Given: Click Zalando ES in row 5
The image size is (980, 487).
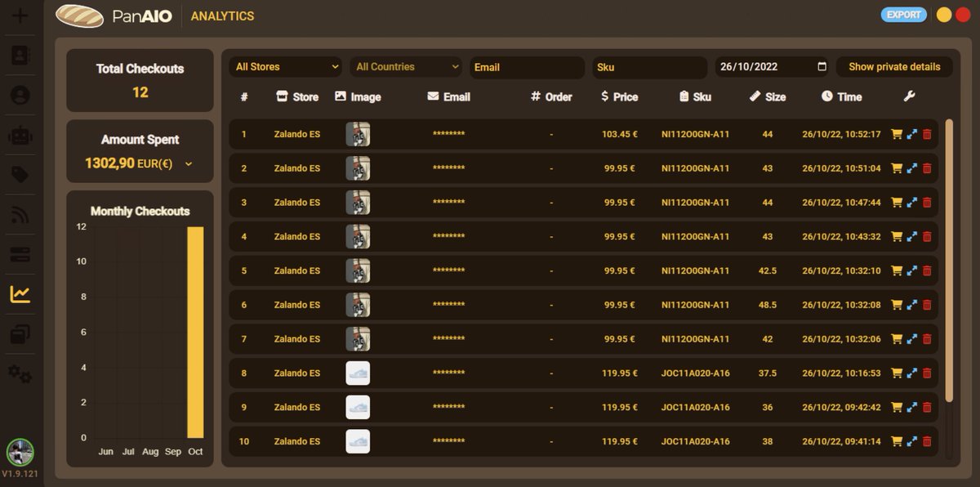Looking at the screenshot, I should pos(297,270).
